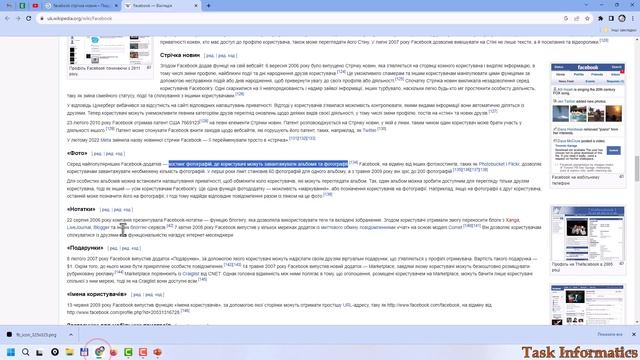Toggle the browser side panel
This screenshot has height=360, width=640.
pos(611,18)
